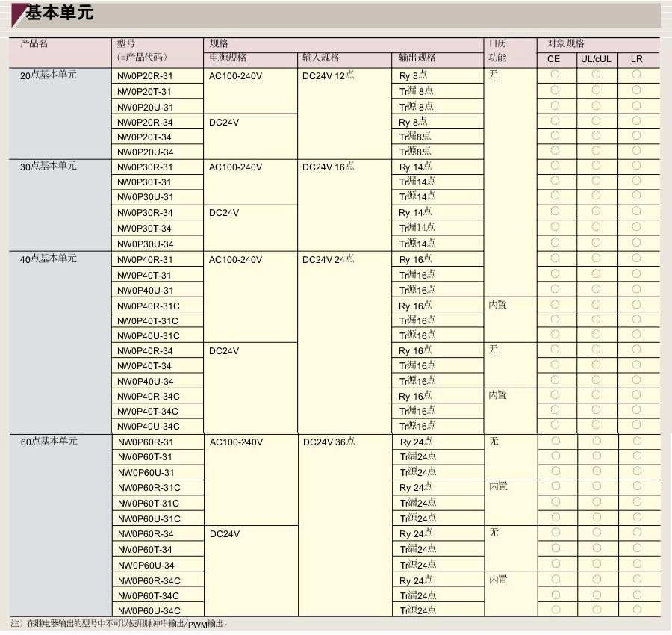Select the LR mark for NW0P60T-31C
This screenshot has height=635, width=672.
click(x=637, y=502)
